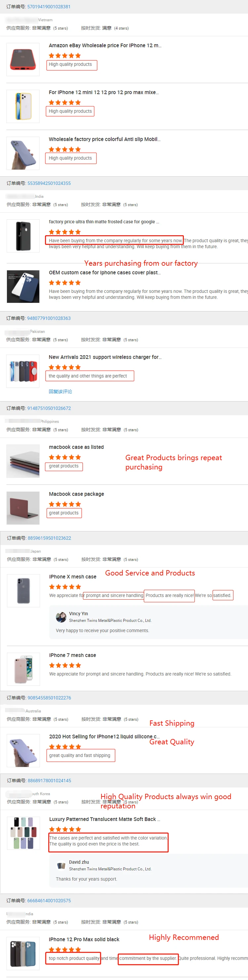Open order number 88596159501023622 link

tap(49, 538)
